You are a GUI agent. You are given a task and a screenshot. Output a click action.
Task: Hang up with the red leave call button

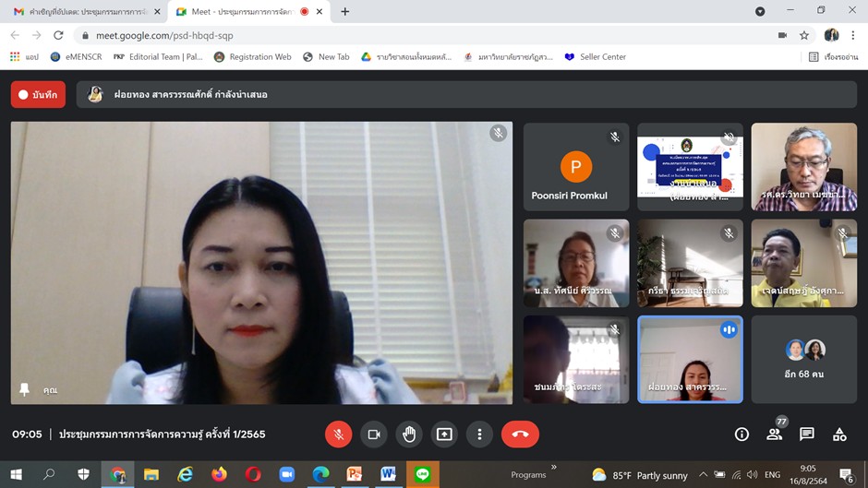tap(520, 434)
